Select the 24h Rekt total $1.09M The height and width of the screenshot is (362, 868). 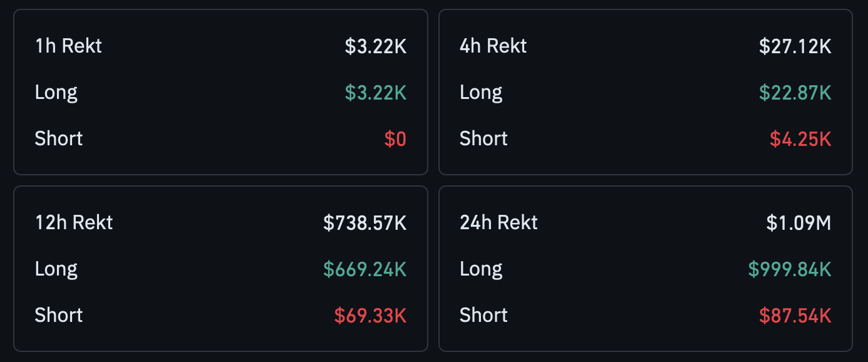click(799, 223)
